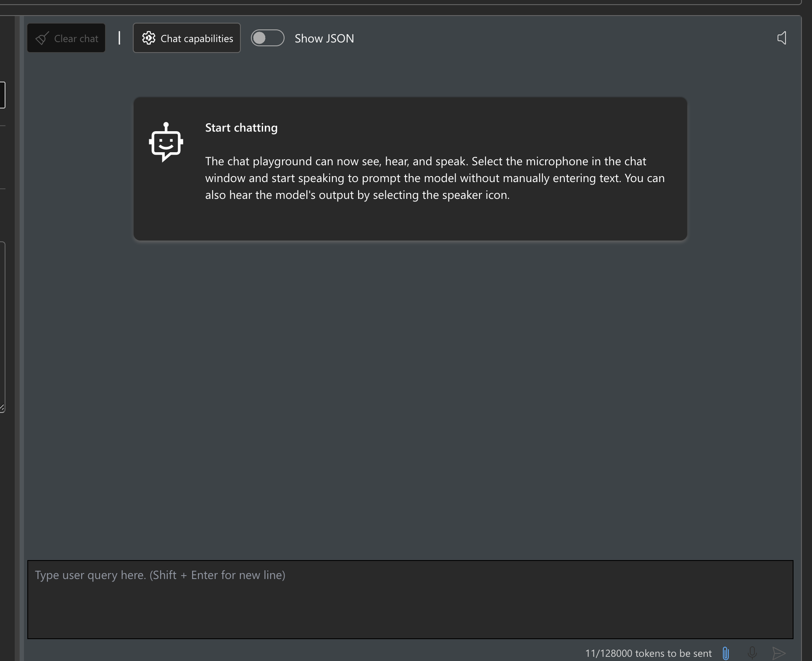Click the tokens to be sent counter
The width and height of the screenshot is (812, 661).
click(648, 653)
